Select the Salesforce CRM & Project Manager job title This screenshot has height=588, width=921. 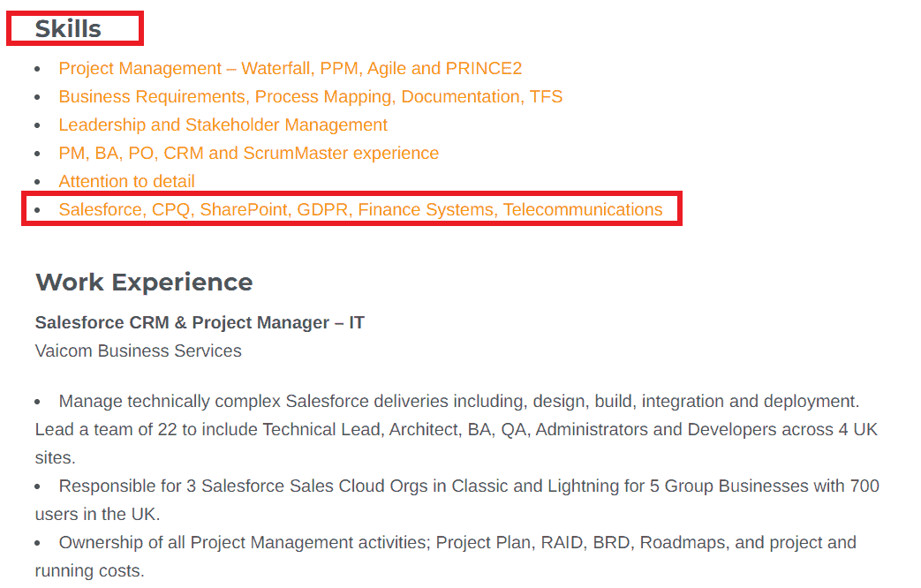pyautogui.click(x=200, y=323)
